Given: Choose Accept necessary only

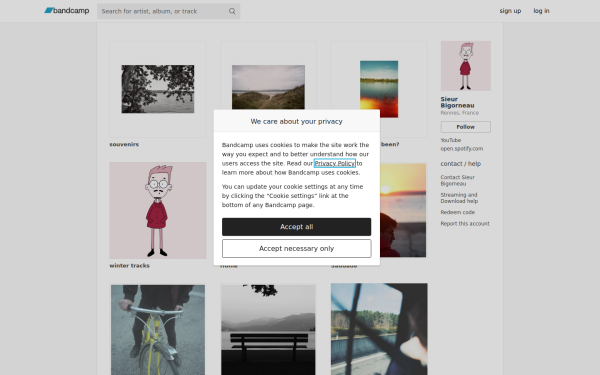Looking at the screenshot, I should tap(296, 248).
